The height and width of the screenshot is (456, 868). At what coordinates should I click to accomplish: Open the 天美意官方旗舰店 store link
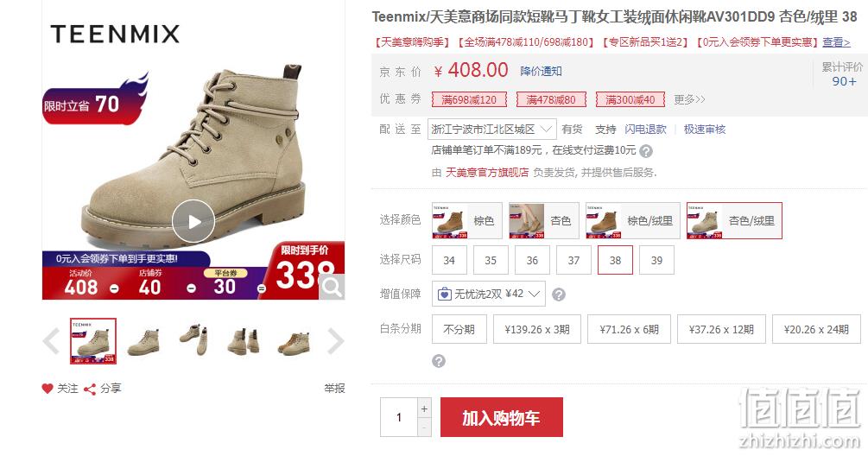tap(487, 173)
